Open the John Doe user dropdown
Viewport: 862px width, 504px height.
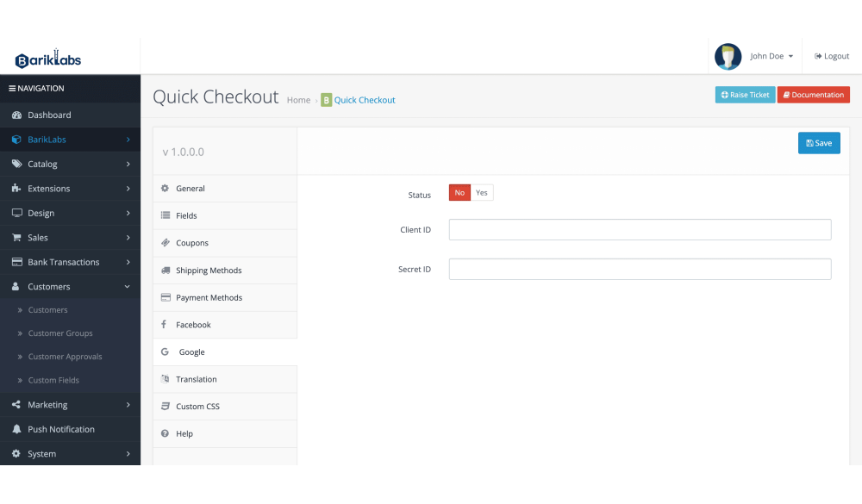[x=771, y=57]
